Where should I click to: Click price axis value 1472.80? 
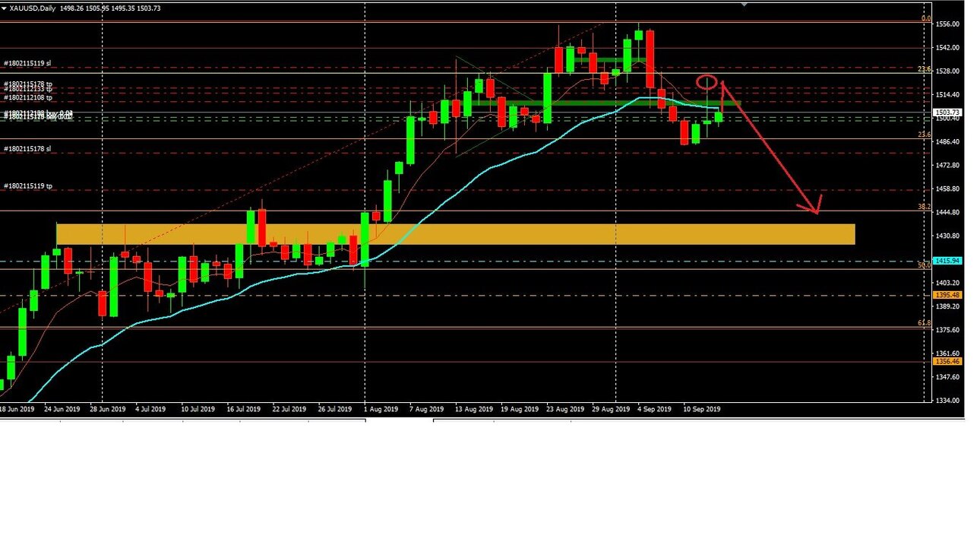point(947,166)
